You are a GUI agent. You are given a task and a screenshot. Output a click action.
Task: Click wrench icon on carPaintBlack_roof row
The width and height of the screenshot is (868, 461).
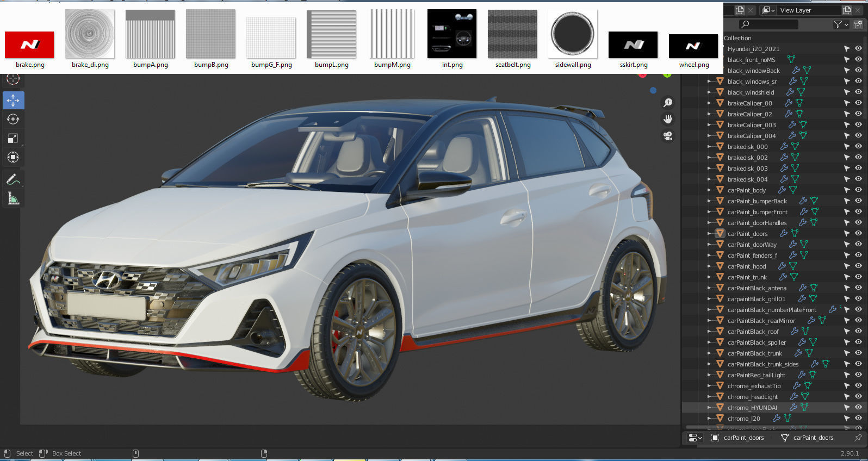(795, 331)
